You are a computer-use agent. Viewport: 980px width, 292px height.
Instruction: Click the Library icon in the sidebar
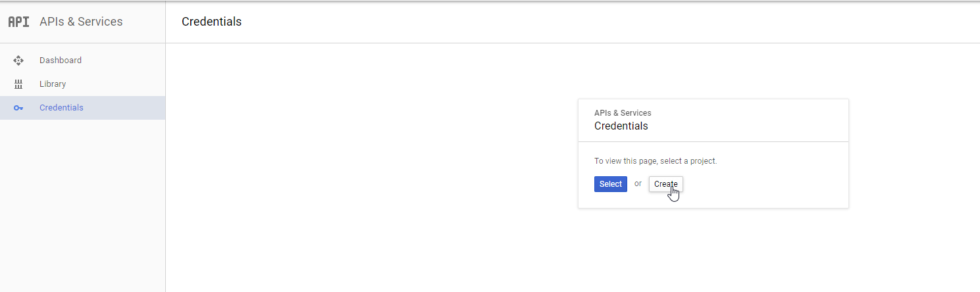18,84
